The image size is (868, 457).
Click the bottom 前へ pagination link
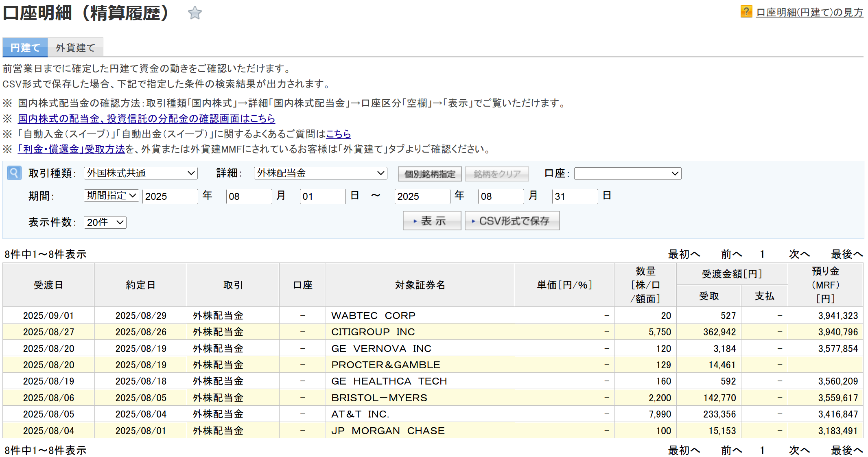[732, 450]
